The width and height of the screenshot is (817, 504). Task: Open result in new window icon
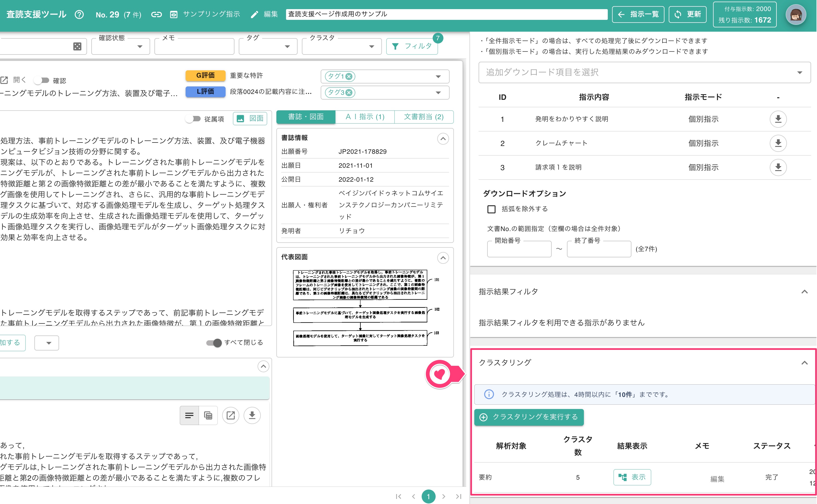point(230,415)
